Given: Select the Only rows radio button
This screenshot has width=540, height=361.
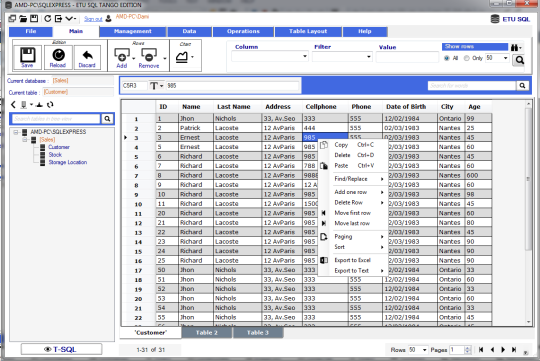Looking at the screenshot, I should [x=467, y=58].
